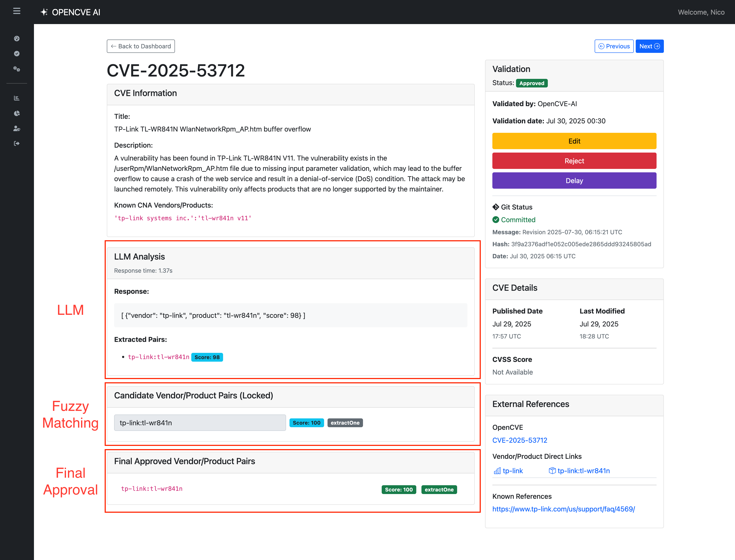Click the box icon beside tp-link:tl-wr841n link
Viewport: 735px width, 560px height.
552,471
